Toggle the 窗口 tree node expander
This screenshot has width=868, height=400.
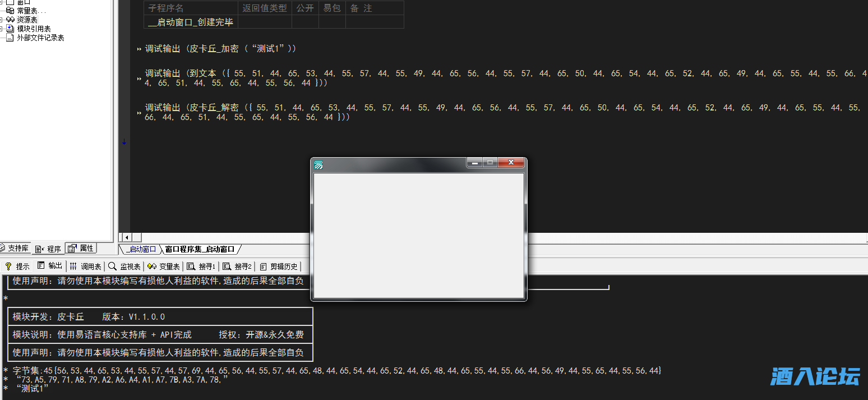pos(2,2)
